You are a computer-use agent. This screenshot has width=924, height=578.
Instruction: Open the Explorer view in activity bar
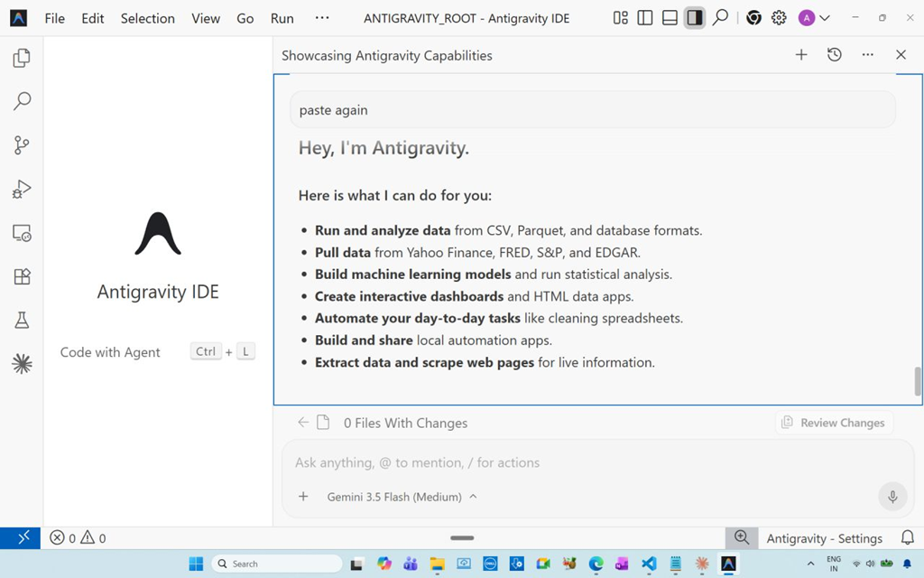(x=22, y=57)
